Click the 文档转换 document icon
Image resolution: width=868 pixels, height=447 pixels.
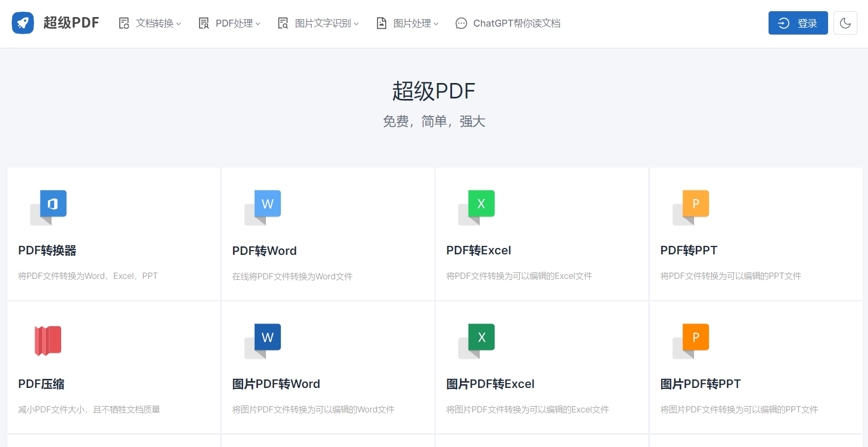124,23
